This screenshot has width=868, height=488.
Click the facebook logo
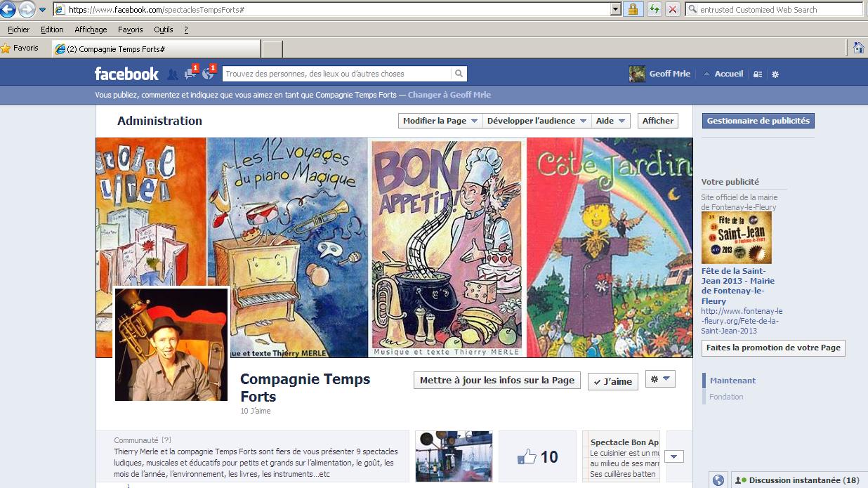(127, 74)
